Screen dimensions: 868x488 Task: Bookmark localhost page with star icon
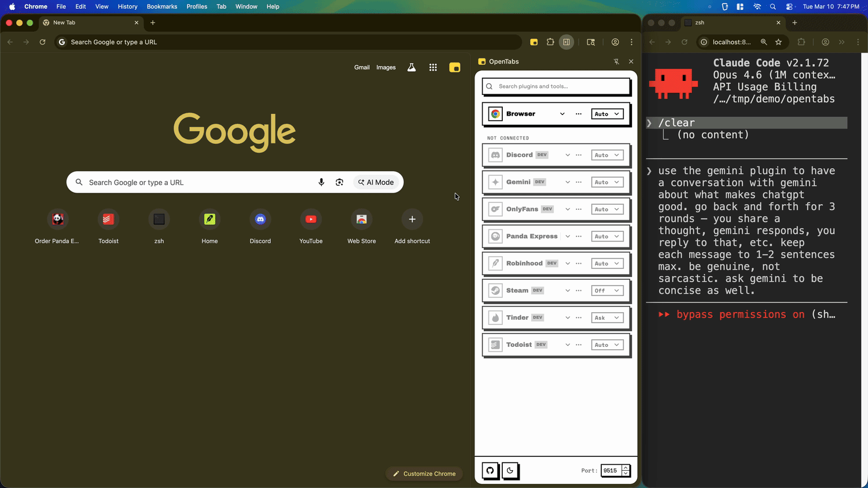pyautogui.click(x=778, y=42)
